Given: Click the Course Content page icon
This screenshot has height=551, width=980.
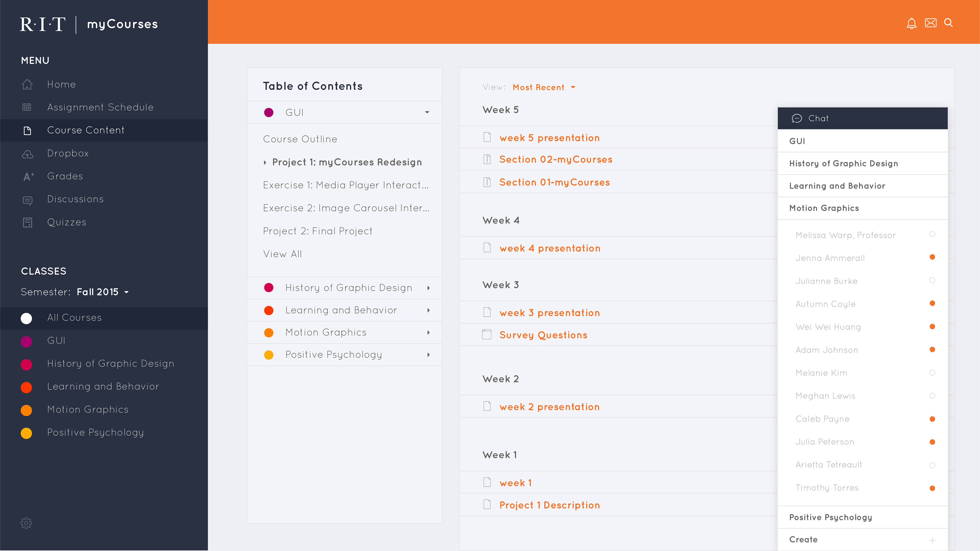Looking at the screenshot, I should (27, 130).
